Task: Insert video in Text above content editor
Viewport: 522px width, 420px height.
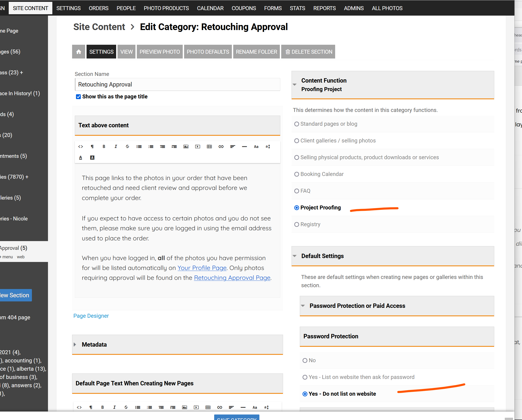Action: tap(198, 147)
